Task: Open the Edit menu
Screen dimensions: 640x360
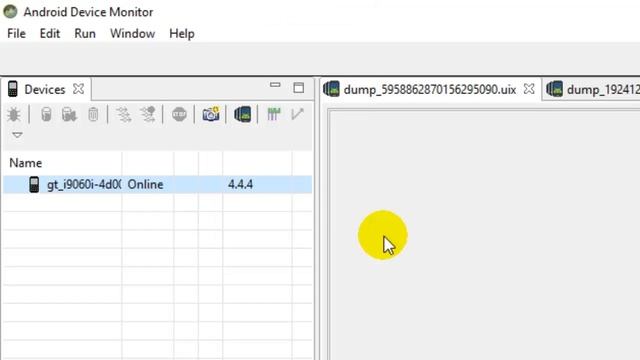Action: [x=50, y=33]
